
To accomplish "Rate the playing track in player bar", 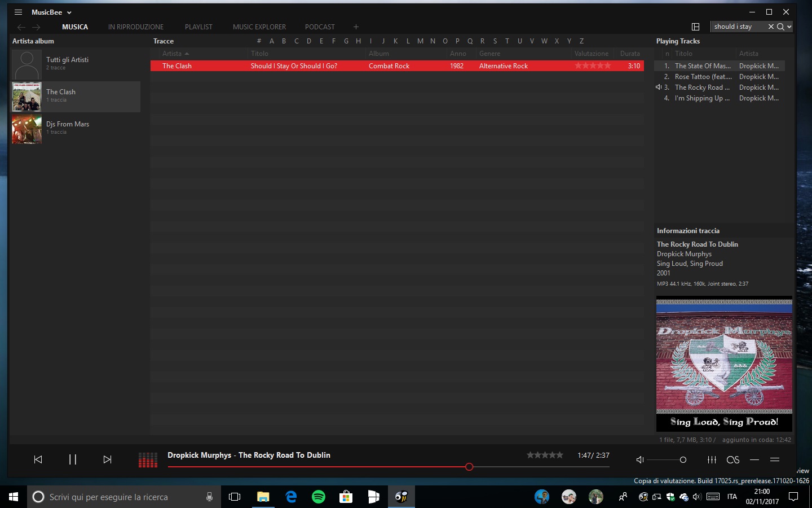I will pyautogui.click(x=545, y=455).
